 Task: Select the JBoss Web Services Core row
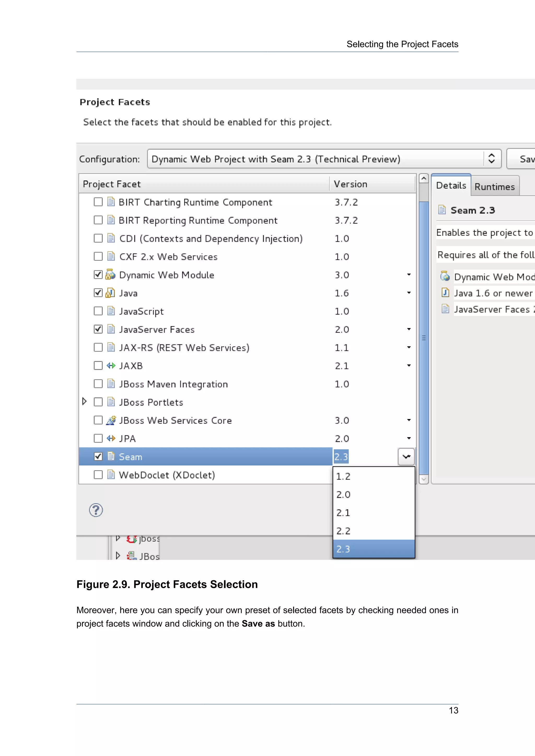[x=247, y=420]
